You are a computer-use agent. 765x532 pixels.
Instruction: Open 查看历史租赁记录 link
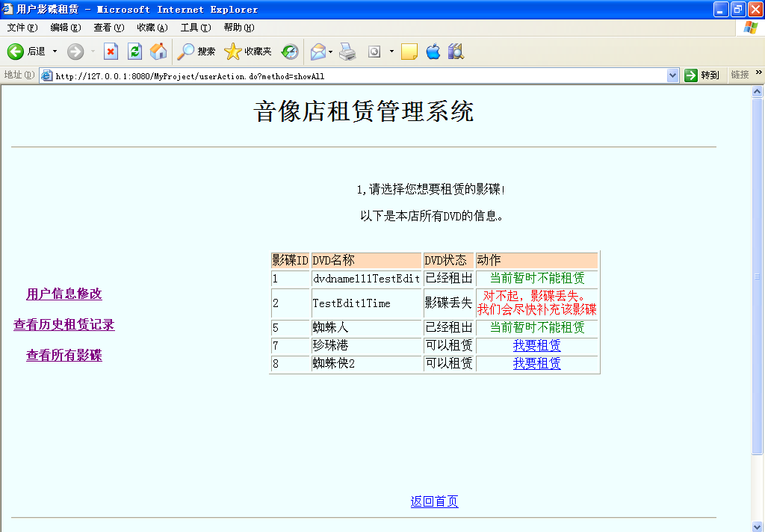pyautogui.click(x=64, y=324)
